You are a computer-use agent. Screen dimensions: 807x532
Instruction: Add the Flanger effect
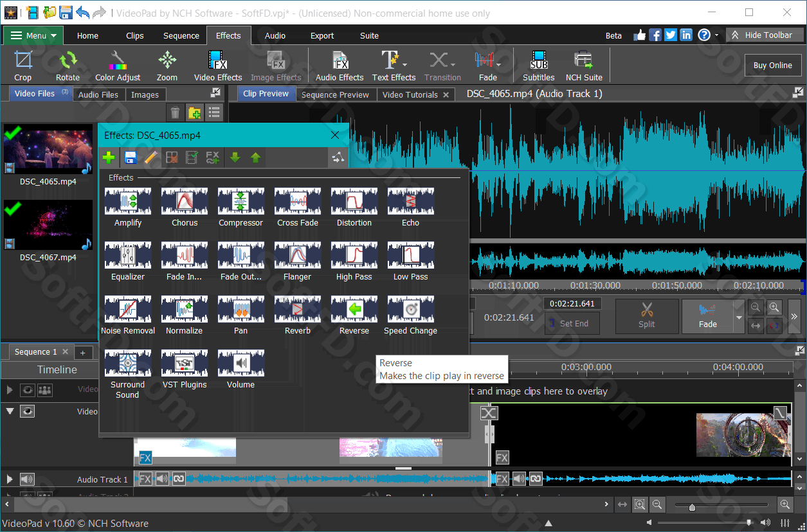[x=298, y=262]
